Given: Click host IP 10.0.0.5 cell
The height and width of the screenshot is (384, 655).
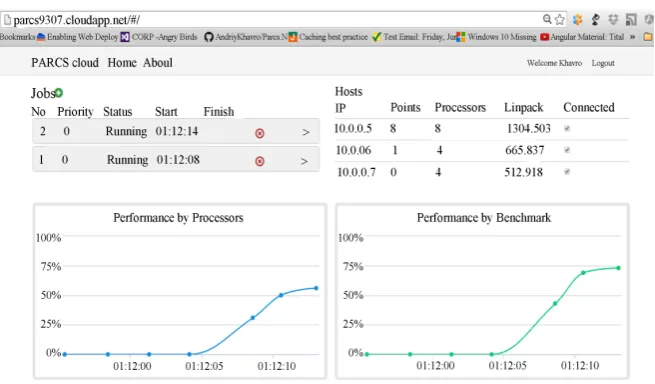Looking at the screenshot, I should [353, 128].
